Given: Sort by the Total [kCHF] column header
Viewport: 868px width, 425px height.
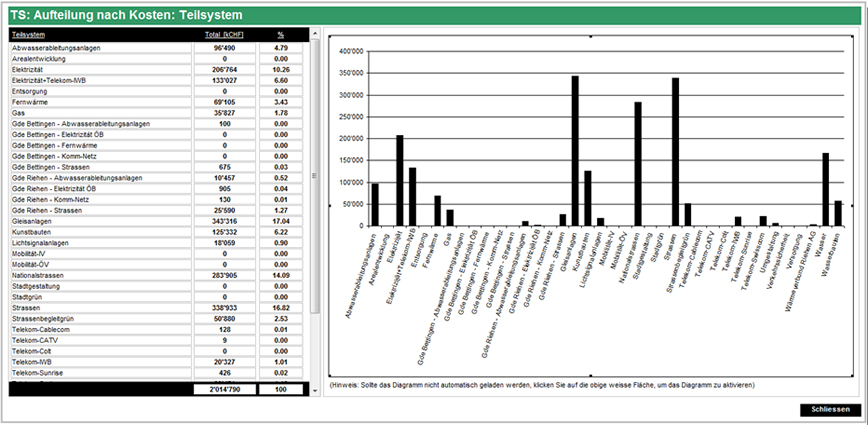Looking at the screenshot, I should click(x=227, y=33).
